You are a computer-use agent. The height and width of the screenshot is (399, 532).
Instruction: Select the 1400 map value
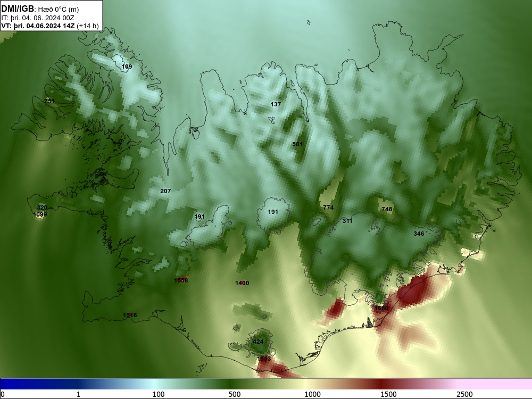(242, 283)
